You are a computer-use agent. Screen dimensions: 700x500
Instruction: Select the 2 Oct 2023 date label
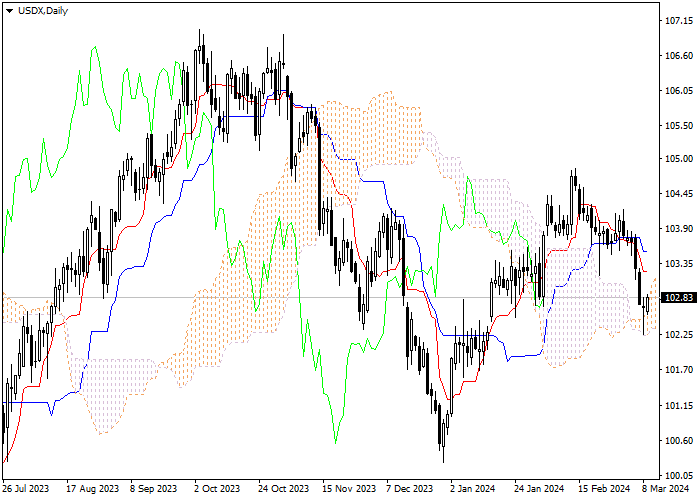click(x=217, y=489)
